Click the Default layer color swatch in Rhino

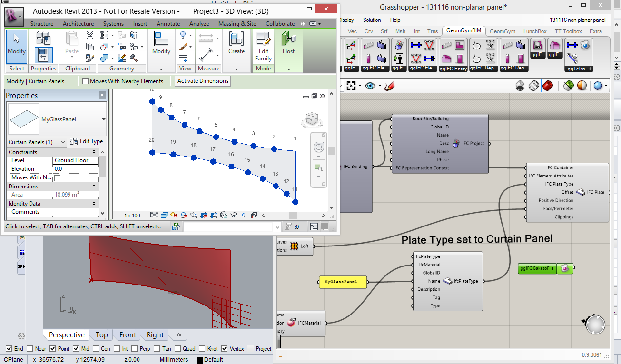(x=200, y=360)
